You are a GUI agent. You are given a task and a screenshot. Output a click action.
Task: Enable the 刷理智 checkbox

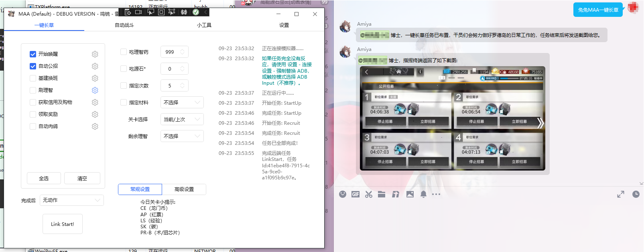(x=33, y=90)
